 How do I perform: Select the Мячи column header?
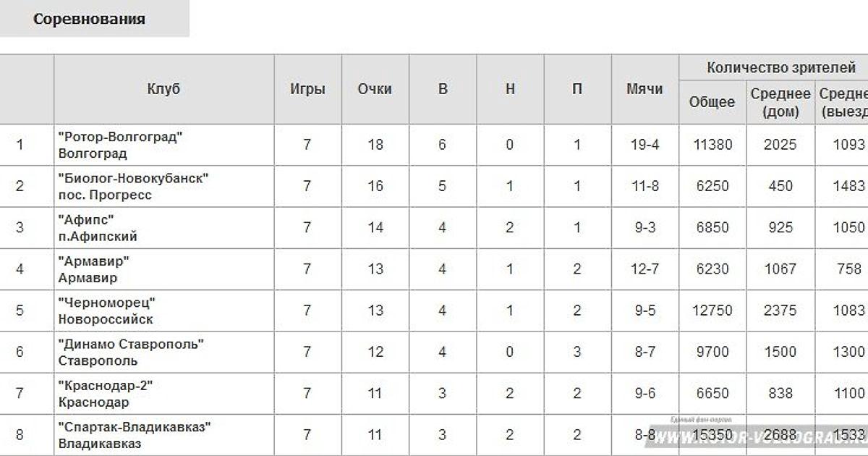[x=644, y=89]
